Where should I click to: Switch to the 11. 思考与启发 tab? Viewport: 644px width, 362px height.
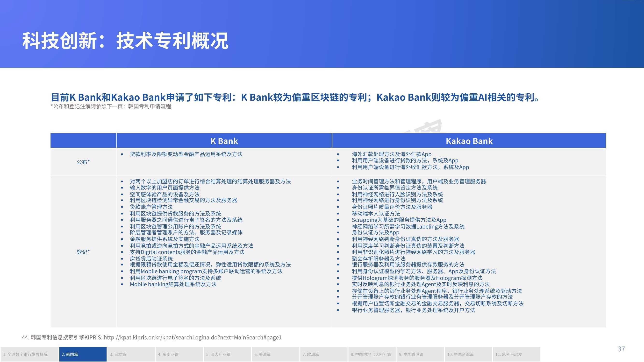click(516, 354)
